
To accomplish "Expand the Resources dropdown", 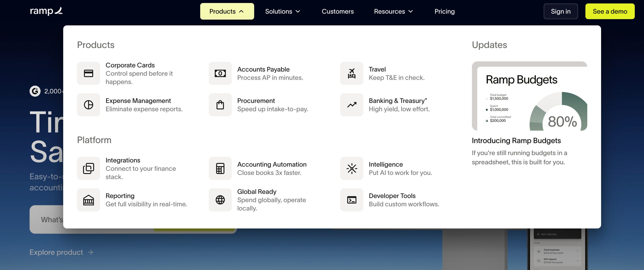I will coord(393,11).
